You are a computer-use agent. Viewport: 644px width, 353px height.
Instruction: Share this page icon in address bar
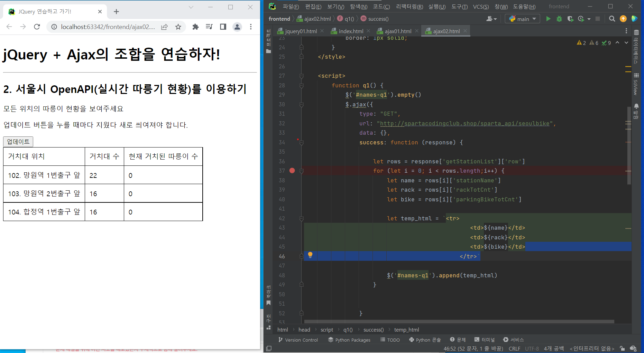coord(164,27)
